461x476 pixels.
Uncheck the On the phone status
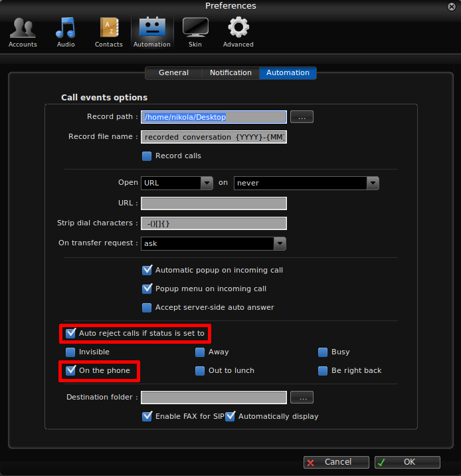[71, 371]
